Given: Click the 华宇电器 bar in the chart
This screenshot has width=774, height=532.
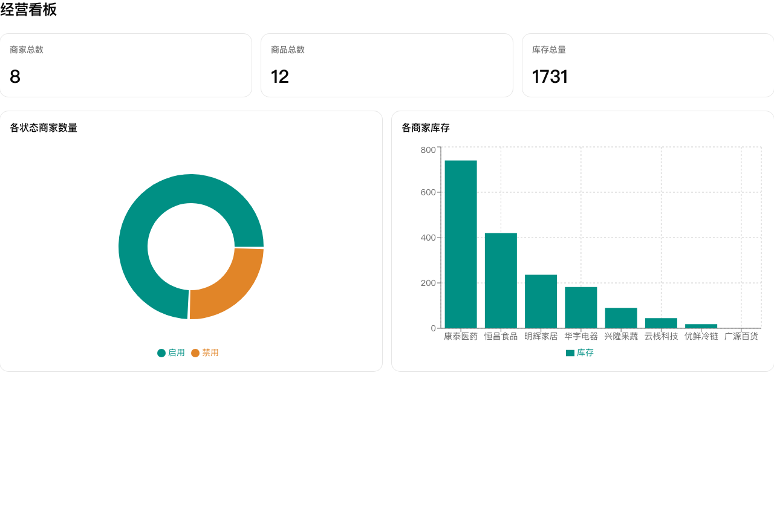Looking at the screenshot, I should pos(581,308).
